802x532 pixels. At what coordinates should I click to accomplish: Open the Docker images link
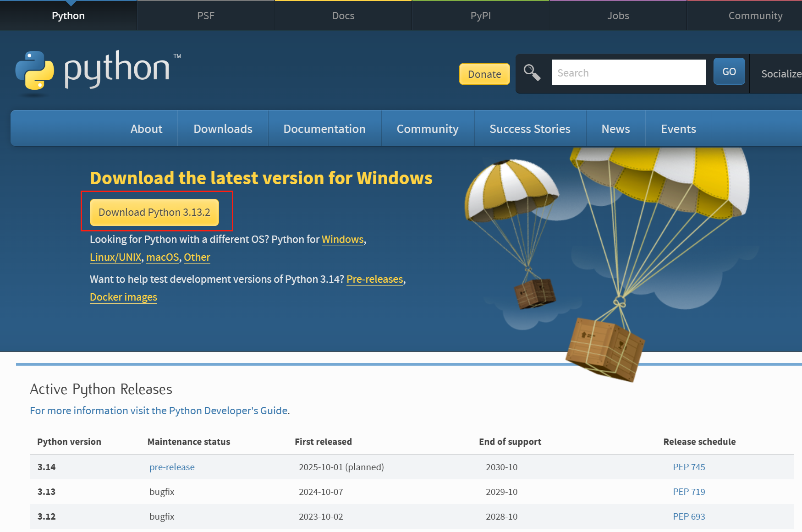pos(124,297)
